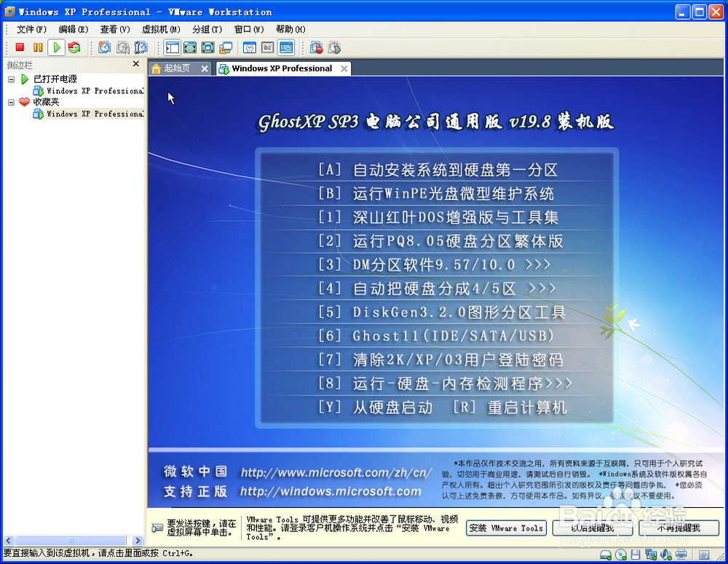Screen dimensions: 728x564
Task: Click the summary view wrench window icon
Action: click(x=250, y=47)
